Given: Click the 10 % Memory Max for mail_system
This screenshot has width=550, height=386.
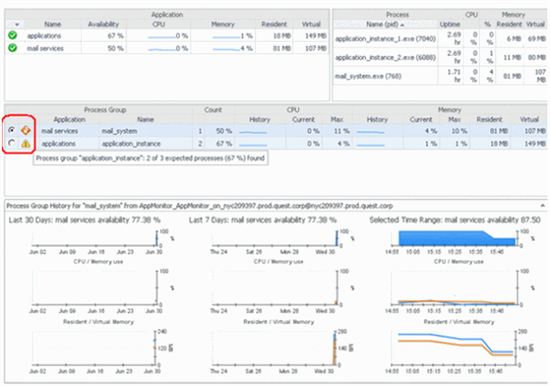Looking at the screenshot, I should [x=459, y=131].
